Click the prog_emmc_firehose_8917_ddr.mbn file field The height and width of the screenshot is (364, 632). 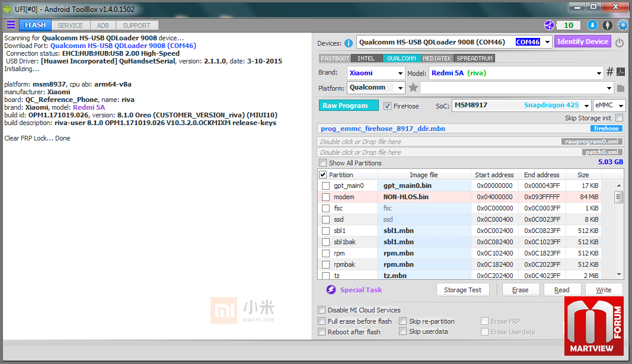[x=470, y=129]
